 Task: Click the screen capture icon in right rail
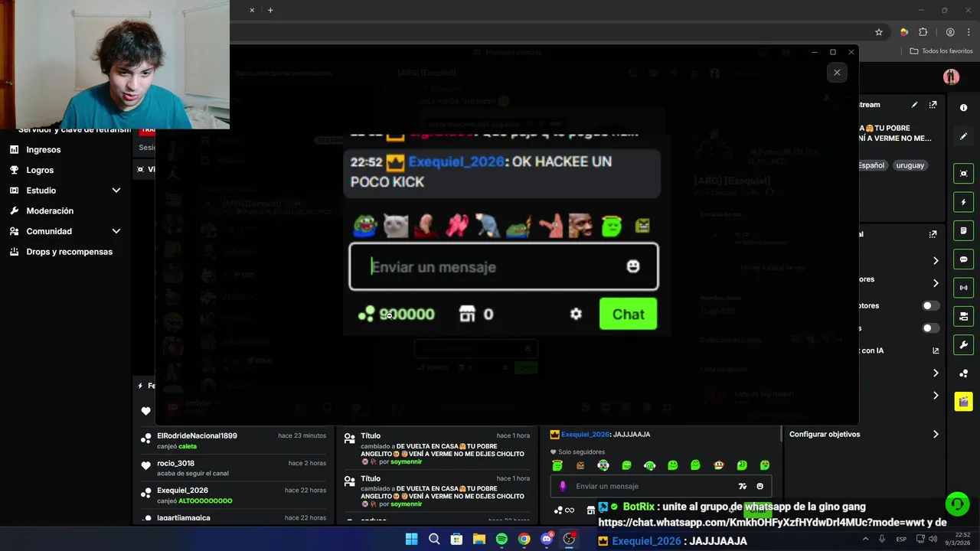(x=964, y=174)
